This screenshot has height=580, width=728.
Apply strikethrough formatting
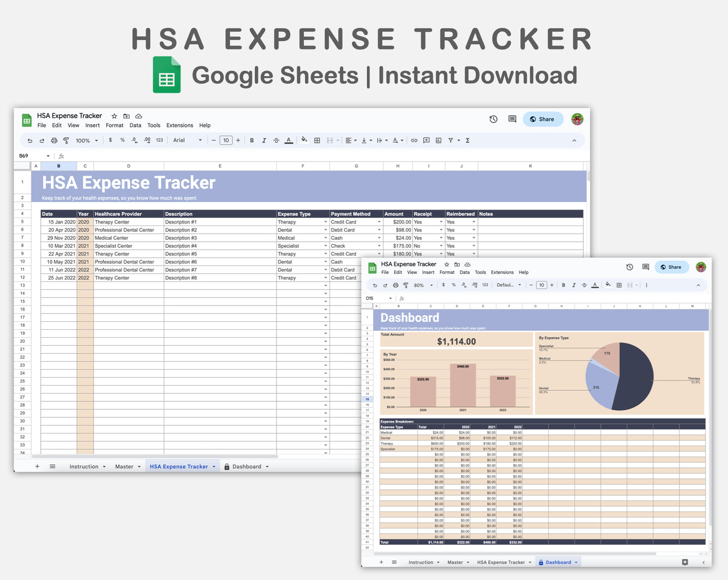(x=276, y=140)
